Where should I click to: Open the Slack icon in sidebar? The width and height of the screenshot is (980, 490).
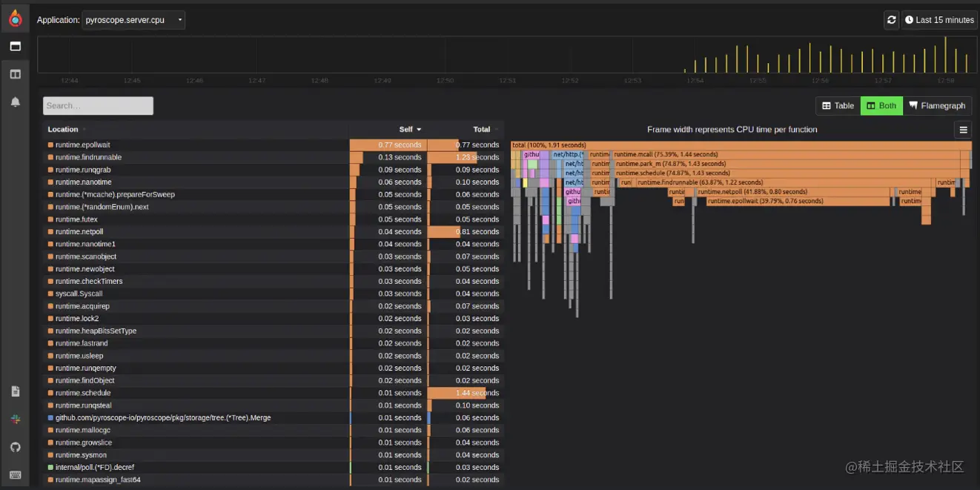click(x=15, y=420)
